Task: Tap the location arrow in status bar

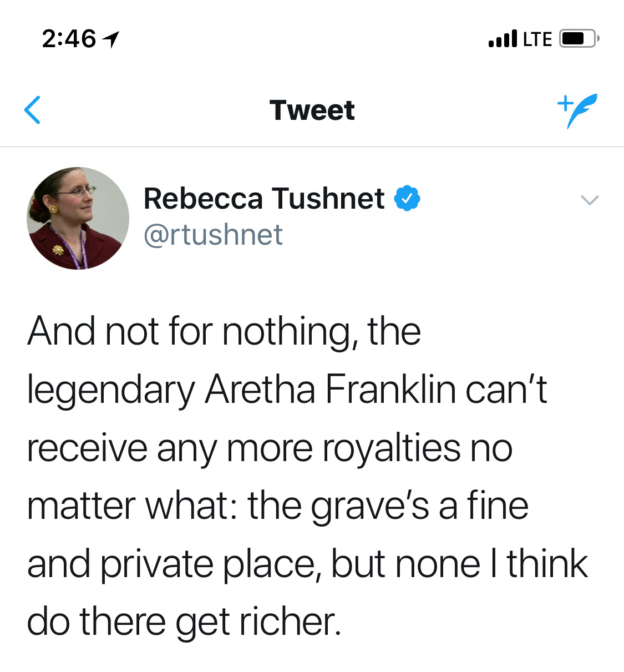Action: point(111,39)
